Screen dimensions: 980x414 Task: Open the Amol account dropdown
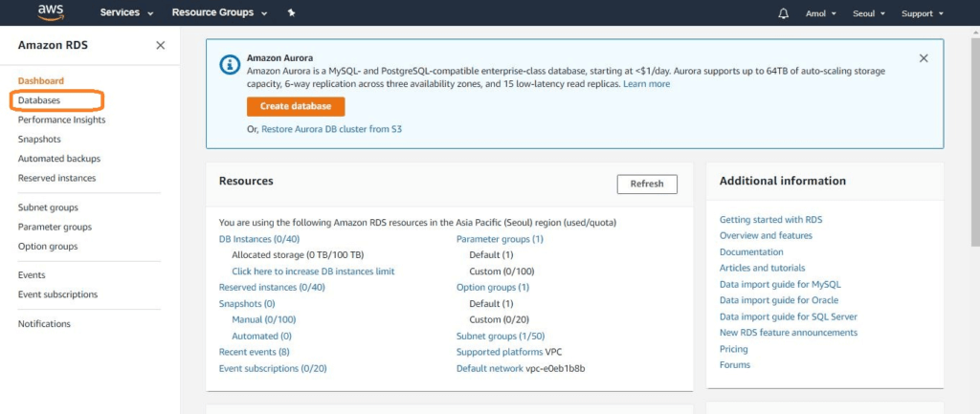tap(820, 13)
